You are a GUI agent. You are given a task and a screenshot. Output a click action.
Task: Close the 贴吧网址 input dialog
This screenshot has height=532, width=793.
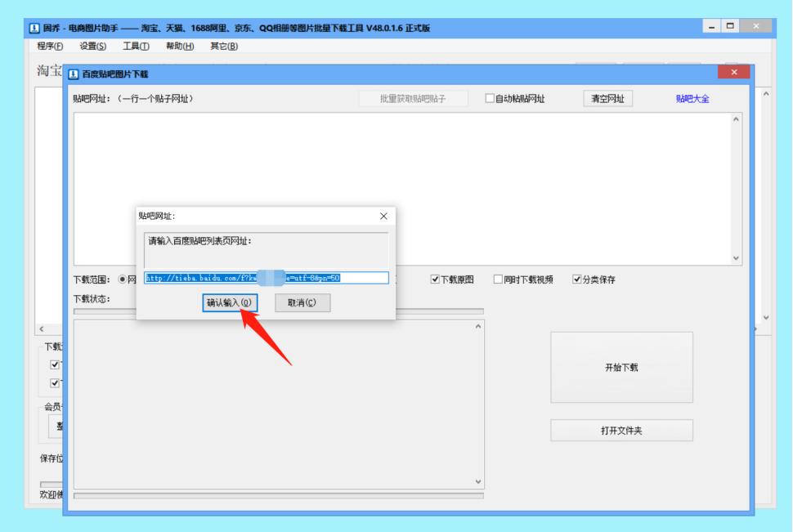tap(383, 216)
